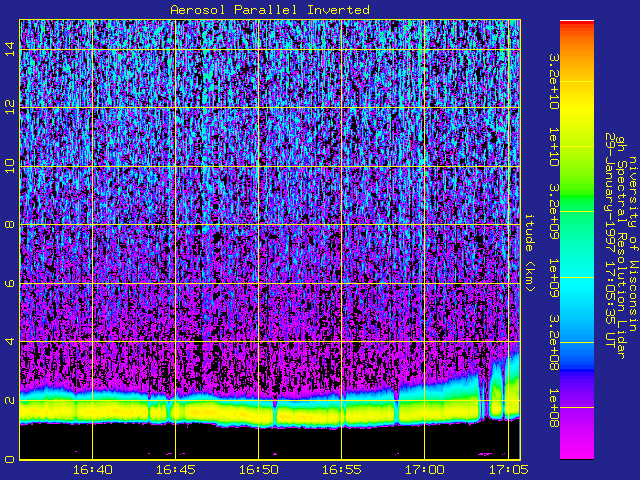Viewport: 640px width, 480px height.
Task: Click the altitude axis label 0
Action: (x=10, y=459)
